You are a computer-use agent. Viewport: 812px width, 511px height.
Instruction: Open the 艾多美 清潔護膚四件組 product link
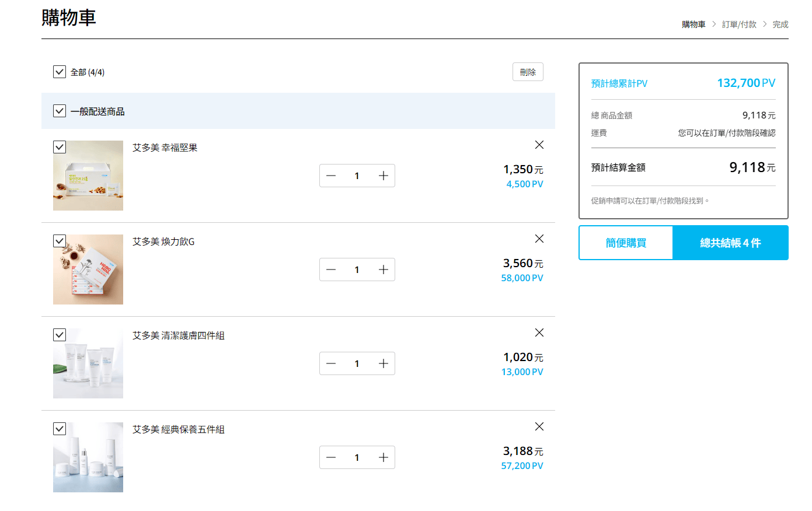click(178, 335)
